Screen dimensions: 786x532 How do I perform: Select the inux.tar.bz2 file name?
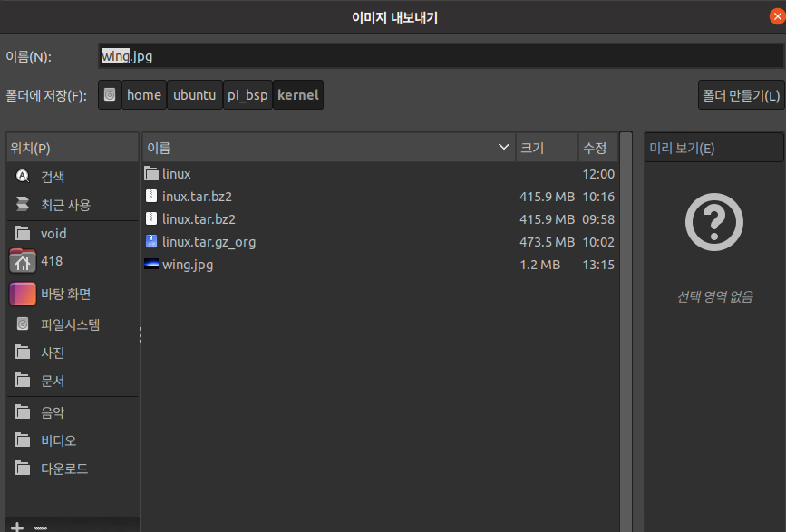(197, 197)
